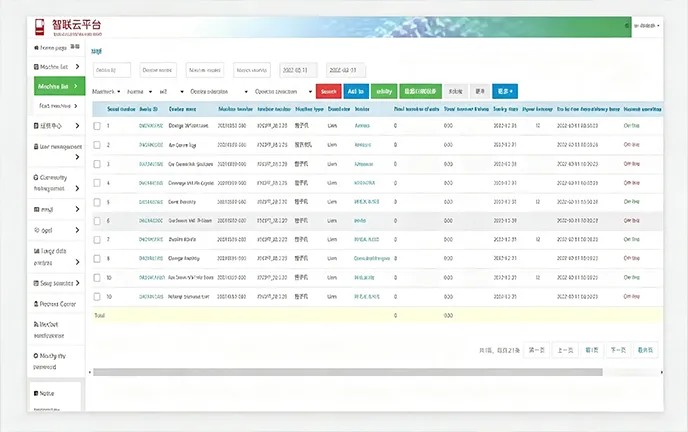688x432 pixels.
Task: Click the start date field showing 2022-03-11
Action: click(x=298, y=70)
